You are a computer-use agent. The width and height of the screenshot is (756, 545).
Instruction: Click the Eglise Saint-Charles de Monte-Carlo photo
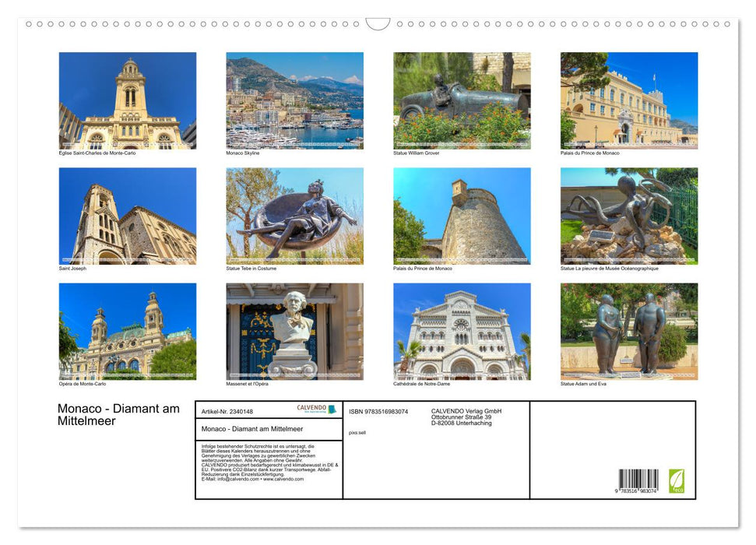(127, 100)
